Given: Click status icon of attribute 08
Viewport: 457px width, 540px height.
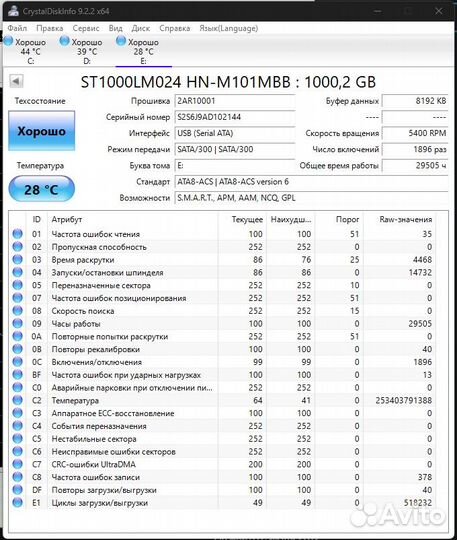Looking at the screenshot, I should [17, 310].
